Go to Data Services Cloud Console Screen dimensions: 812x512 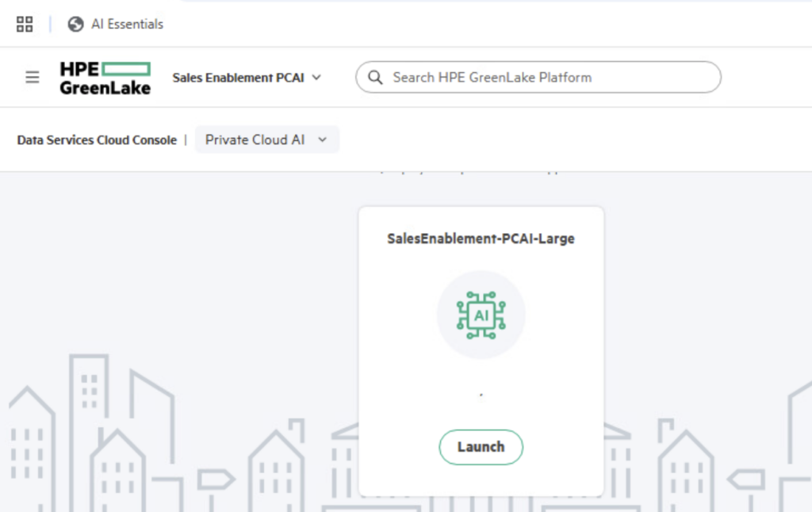[x=97, y=140]
